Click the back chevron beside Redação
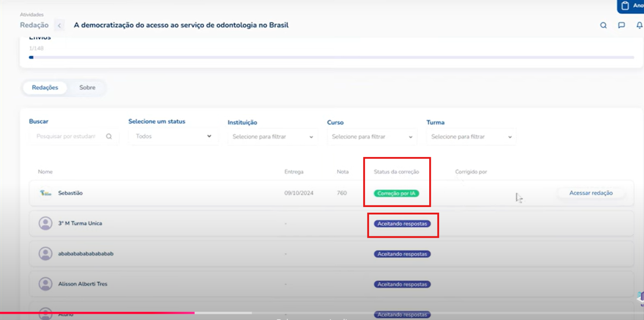The width and height of the screenshot is (644, 320). click(x=60, y=25)
